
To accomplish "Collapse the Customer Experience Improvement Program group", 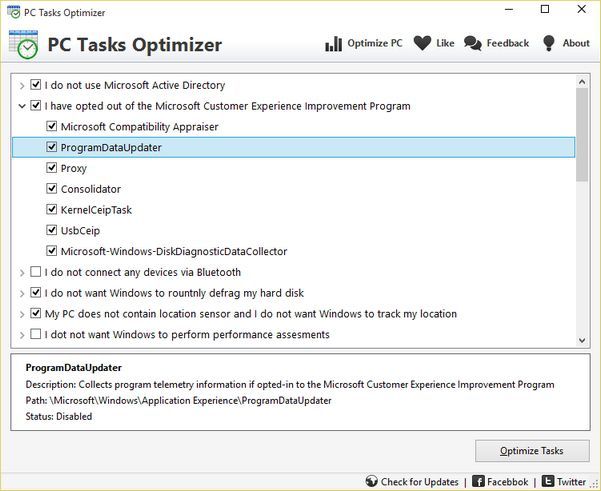I will [x=22, y=106].
